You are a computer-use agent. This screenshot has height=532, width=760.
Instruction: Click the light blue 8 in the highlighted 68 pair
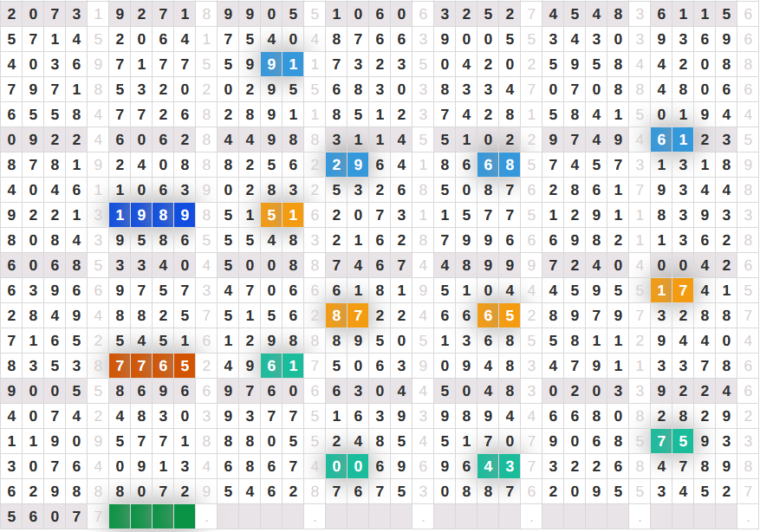[510, 165]
